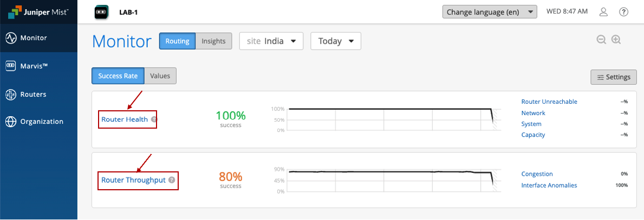
Task: Click the Juniper Mist logo
Action: (38, 11)
